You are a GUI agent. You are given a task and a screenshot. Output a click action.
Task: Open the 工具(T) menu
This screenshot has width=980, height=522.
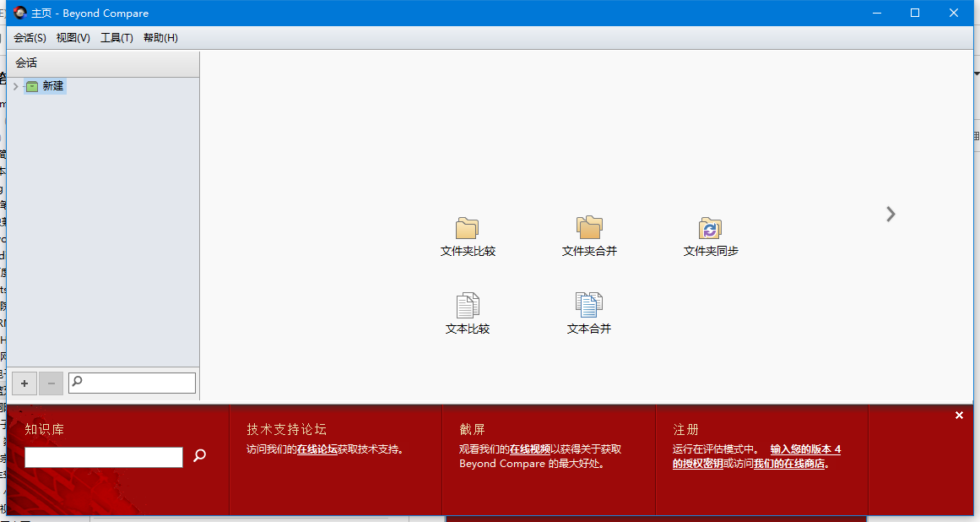click(x=116, y=38)
